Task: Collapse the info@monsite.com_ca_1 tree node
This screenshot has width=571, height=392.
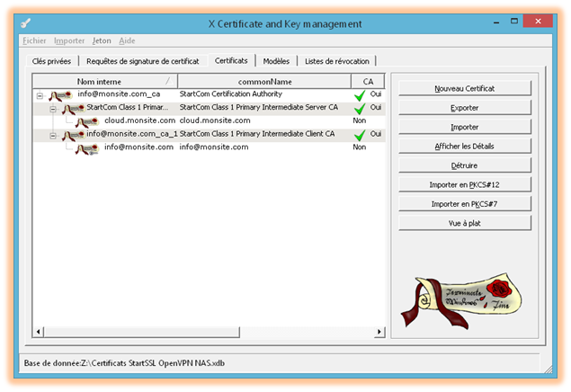Action: (53, 135)
